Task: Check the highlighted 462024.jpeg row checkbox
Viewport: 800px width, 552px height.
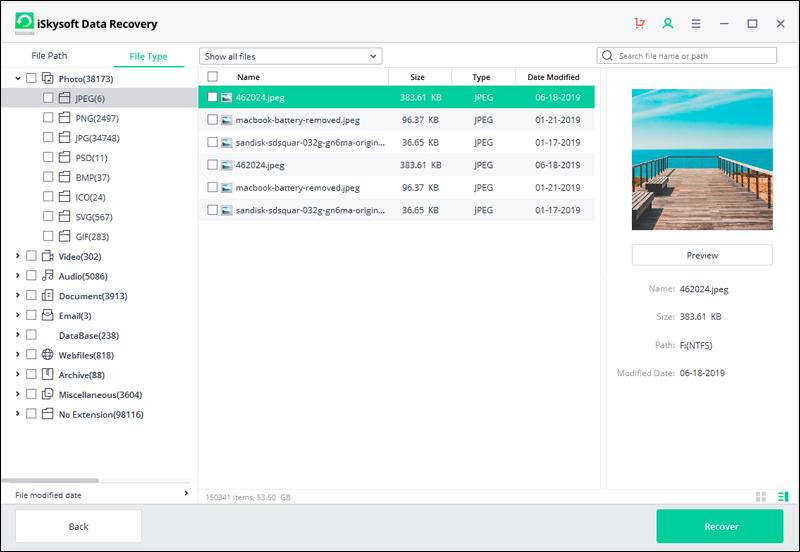Action: [x=212, y=97]
